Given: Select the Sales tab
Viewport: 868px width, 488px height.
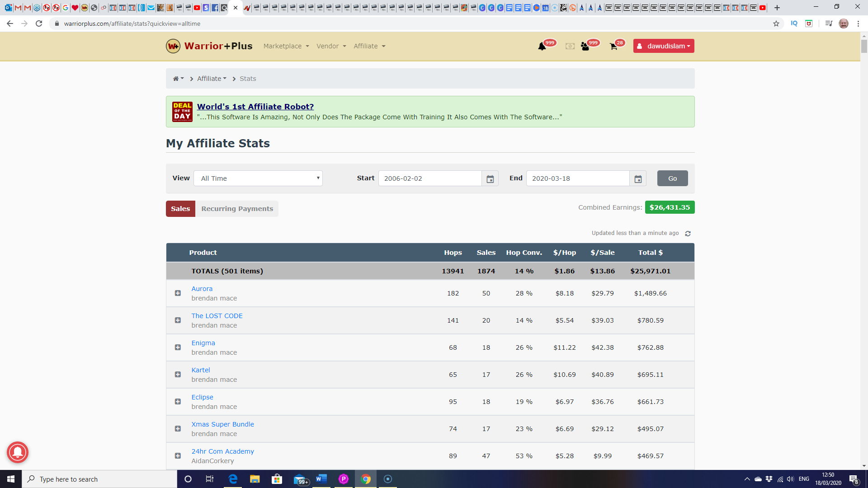Looking at the screenshot, I should 180,209.
